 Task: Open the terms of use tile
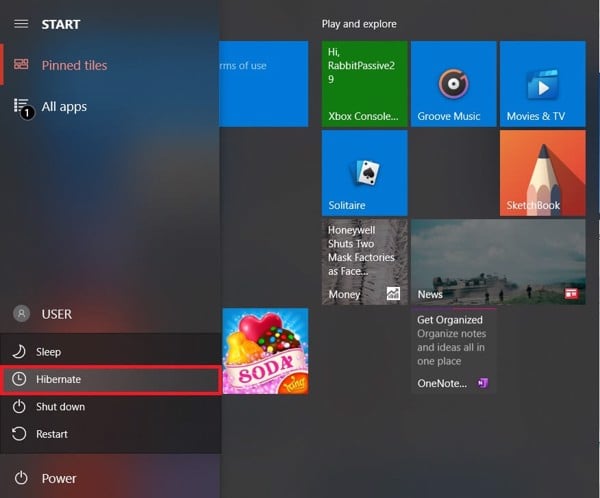coord(264,84)
